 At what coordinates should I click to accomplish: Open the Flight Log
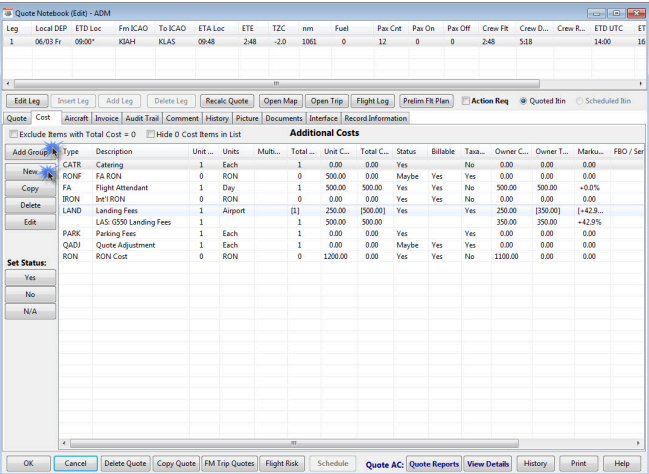coord(373,101)
